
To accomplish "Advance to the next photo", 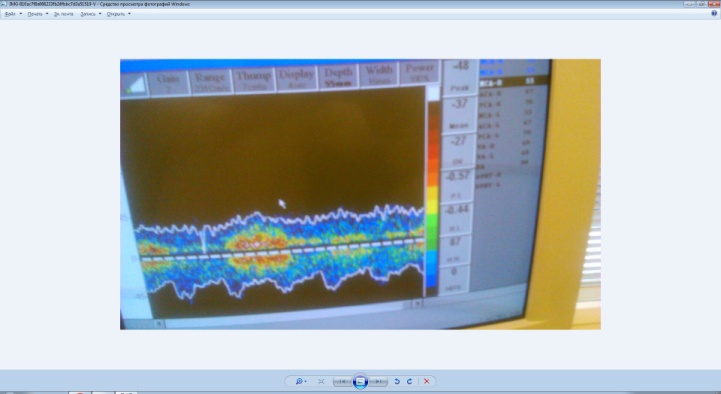I will pyautogui.click(x=378, y=381).
